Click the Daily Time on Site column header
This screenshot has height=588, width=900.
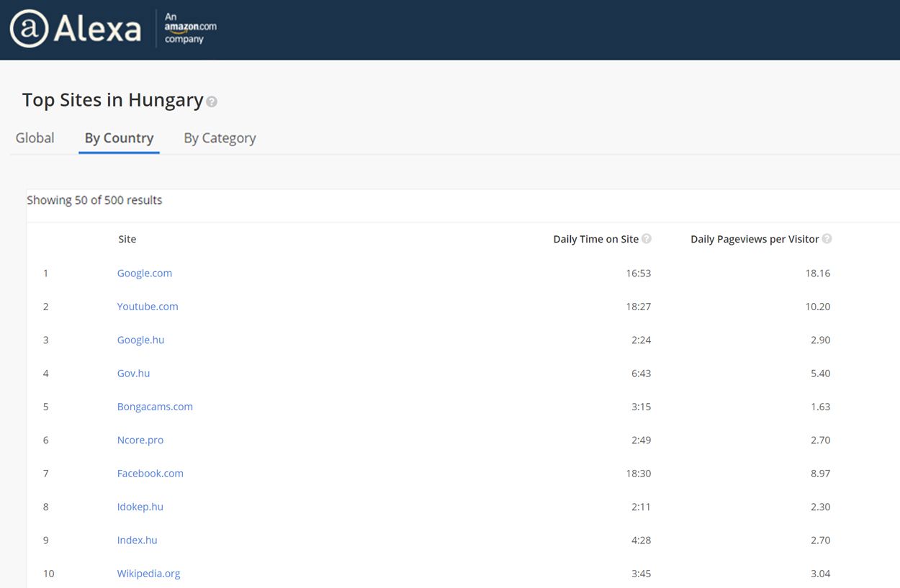tap(595, 240)
